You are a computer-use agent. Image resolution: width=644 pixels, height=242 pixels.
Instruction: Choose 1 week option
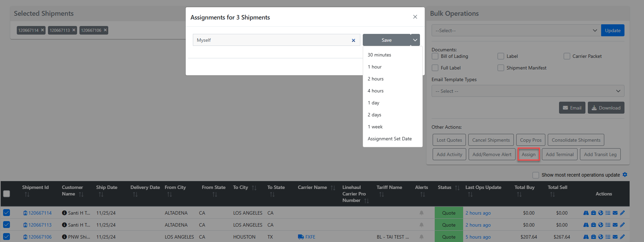(x=393, y=127)
